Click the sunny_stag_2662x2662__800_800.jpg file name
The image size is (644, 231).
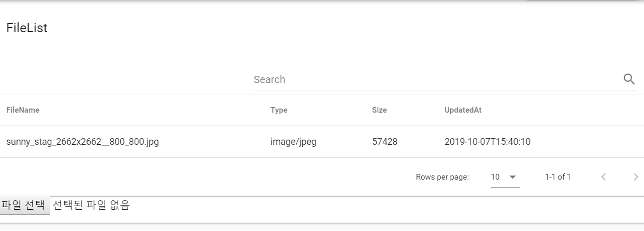tap(82, 142)
